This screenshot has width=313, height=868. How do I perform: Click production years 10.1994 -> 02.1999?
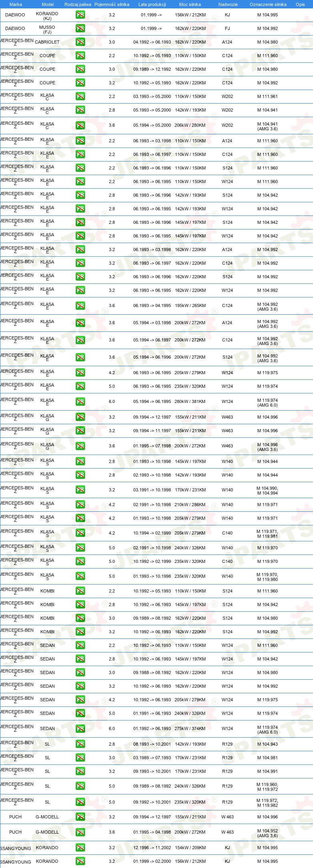[x=152, y=533]
